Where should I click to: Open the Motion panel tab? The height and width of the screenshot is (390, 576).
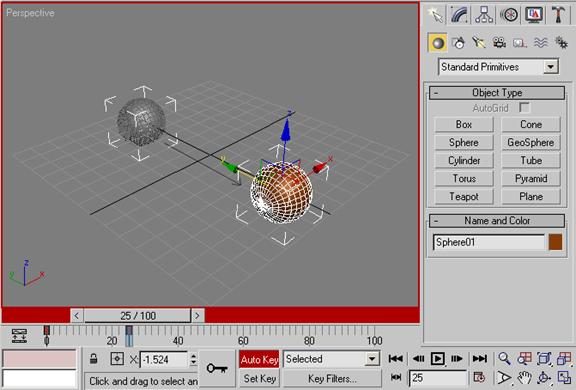tap(509, 15)
